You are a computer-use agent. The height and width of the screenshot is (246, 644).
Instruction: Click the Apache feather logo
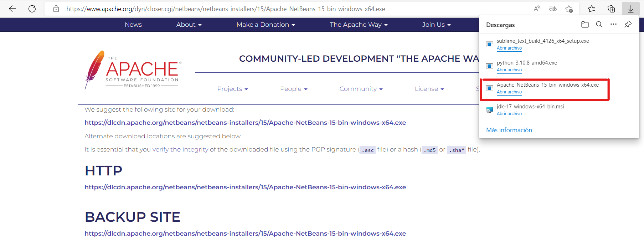[x=133, y=70]
